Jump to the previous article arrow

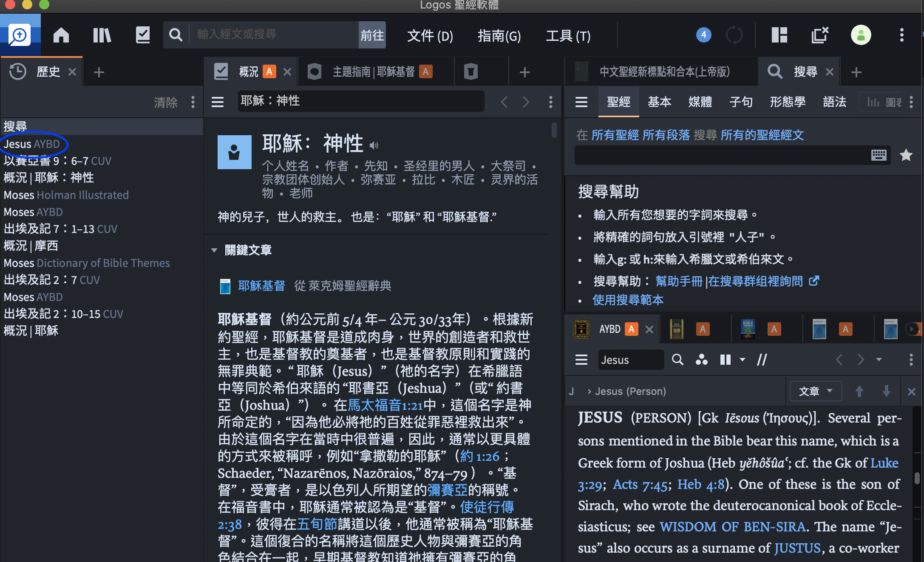tap(859, 391)
